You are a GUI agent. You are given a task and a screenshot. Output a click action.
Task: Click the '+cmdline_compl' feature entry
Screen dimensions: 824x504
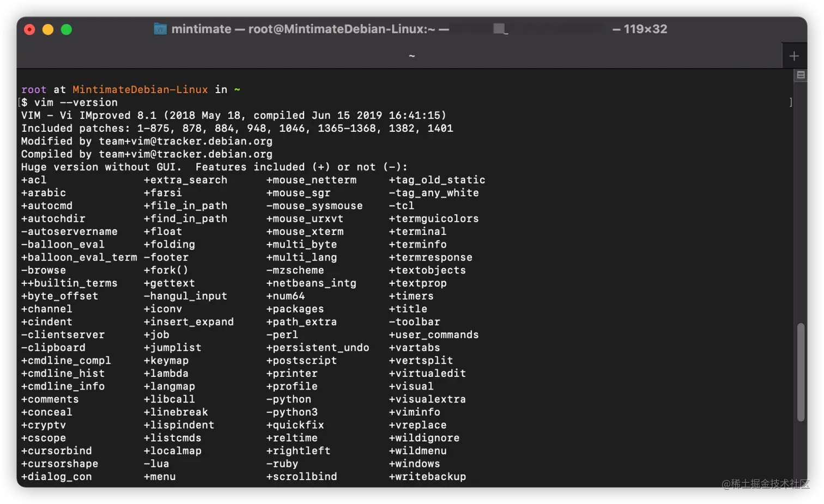click(66, 361)
